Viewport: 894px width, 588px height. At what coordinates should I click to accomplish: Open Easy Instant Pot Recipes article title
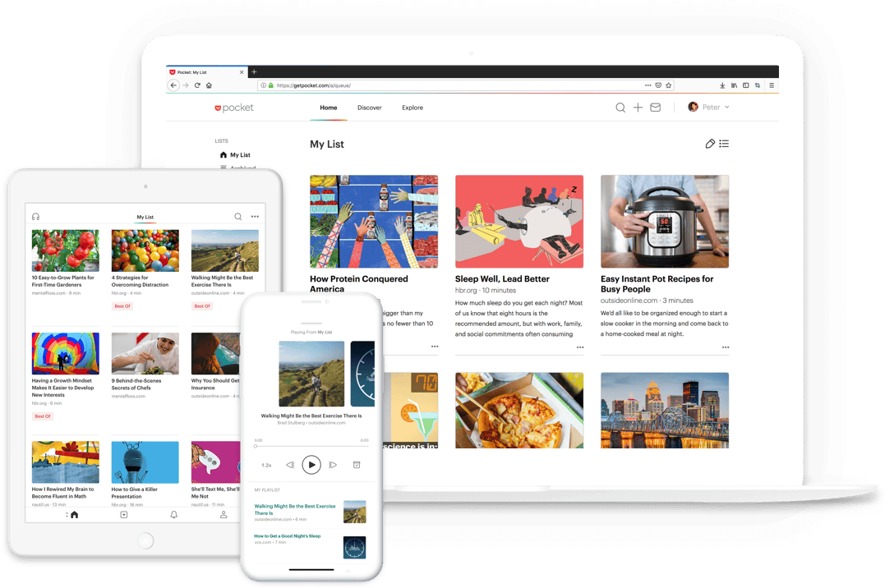click(657, 284)
